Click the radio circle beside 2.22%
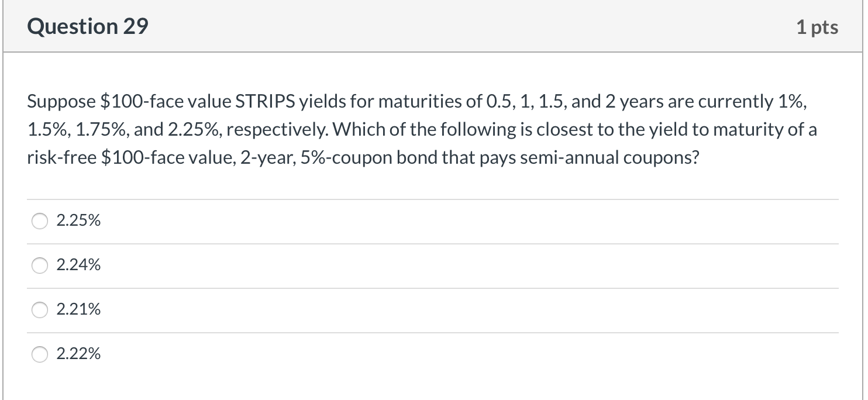The height and width of the screenshot is (400, 868). tap(39, 354)
